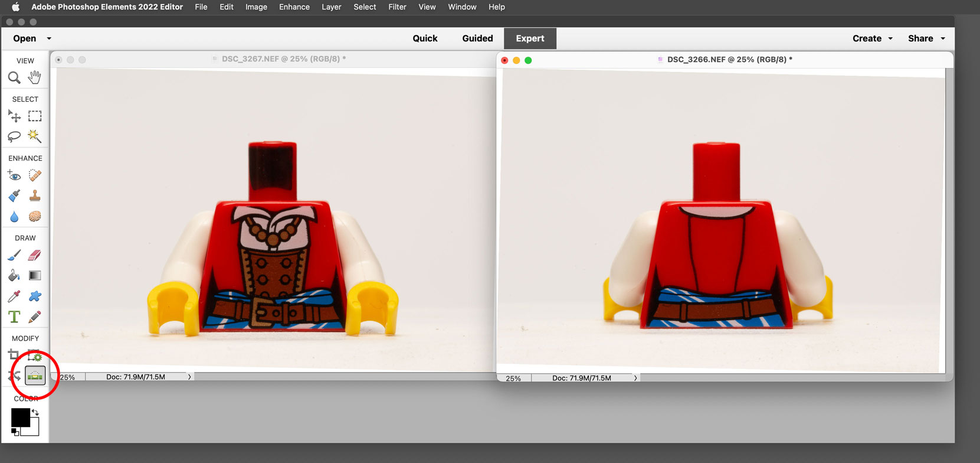
Task: Select the Custom Shape tool
Action: (35, 296)
